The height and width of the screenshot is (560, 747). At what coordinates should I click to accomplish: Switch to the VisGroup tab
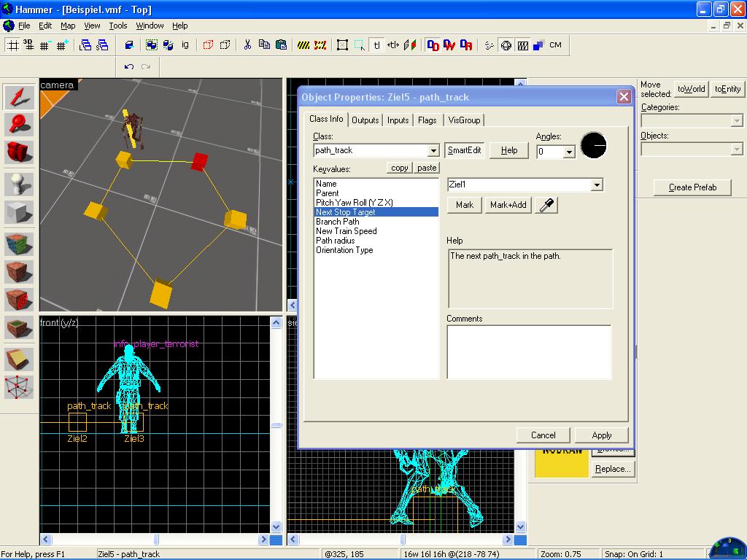point(464,120)
